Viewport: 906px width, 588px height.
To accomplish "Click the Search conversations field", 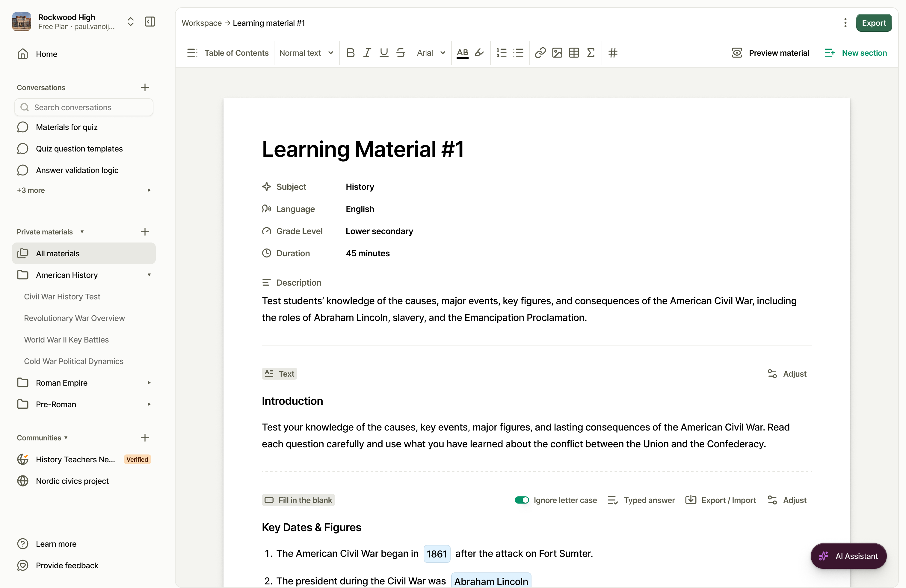I will 84,107.
